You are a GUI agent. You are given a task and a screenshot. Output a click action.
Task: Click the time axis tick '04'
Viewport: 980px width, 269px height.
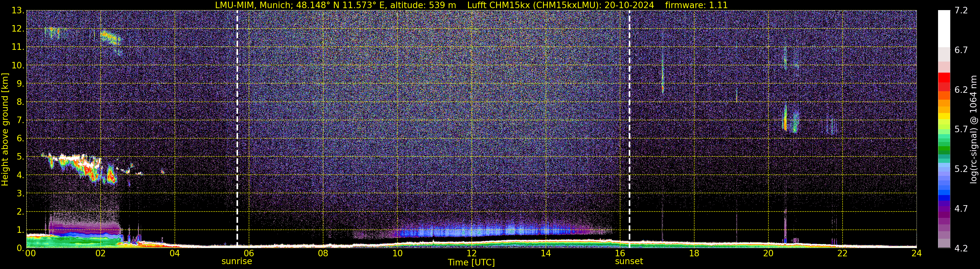tap(175, 253)
